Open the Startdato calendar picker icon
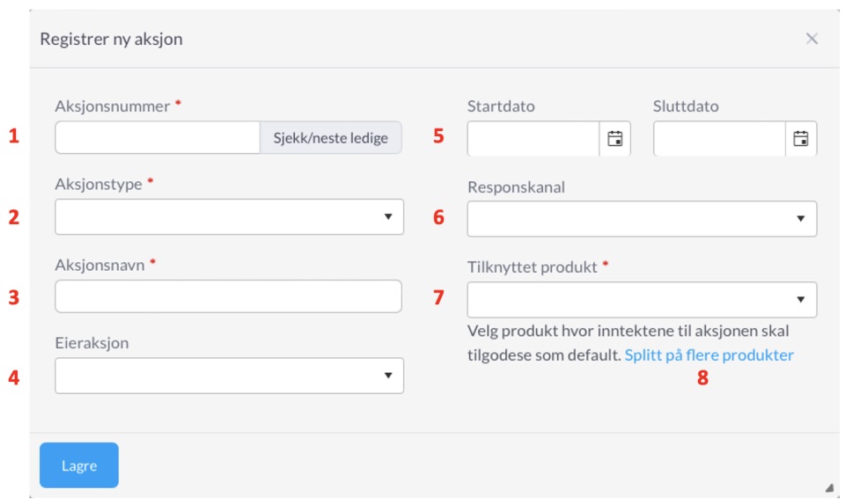The height and width of the screenshot is (504, 845). tap(615, 139)
